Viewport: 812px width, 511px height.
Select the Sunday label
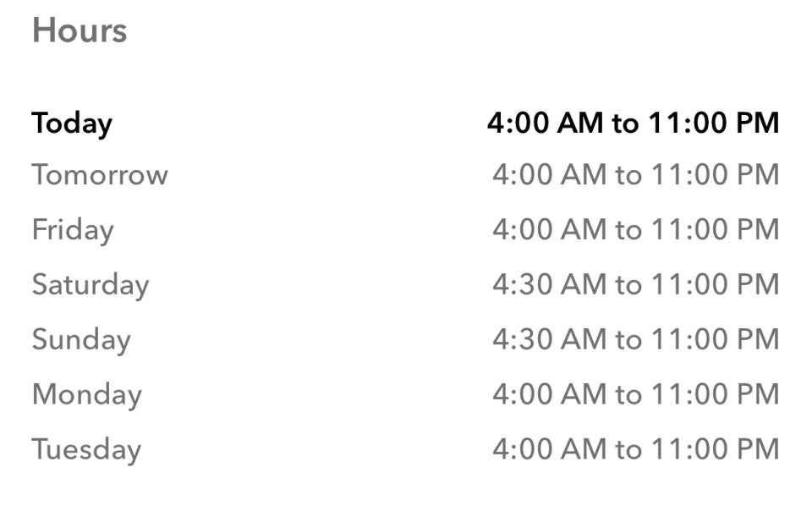[x=81, y=340]
